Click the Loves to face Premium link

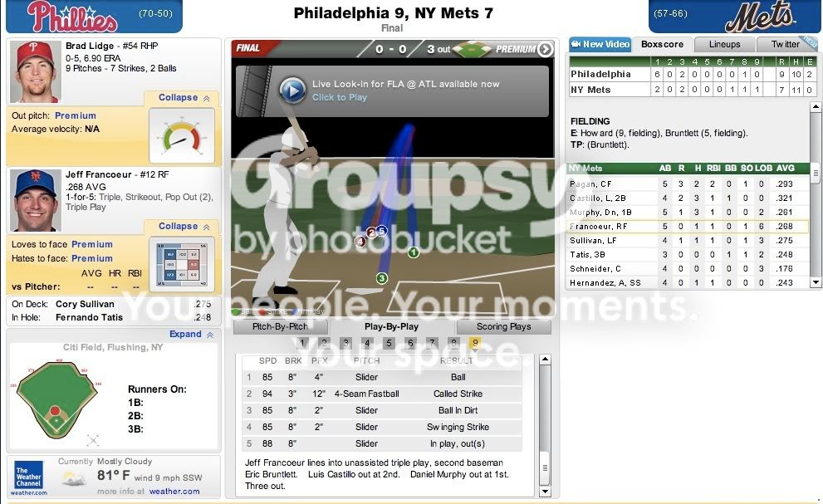pos(92,244)
